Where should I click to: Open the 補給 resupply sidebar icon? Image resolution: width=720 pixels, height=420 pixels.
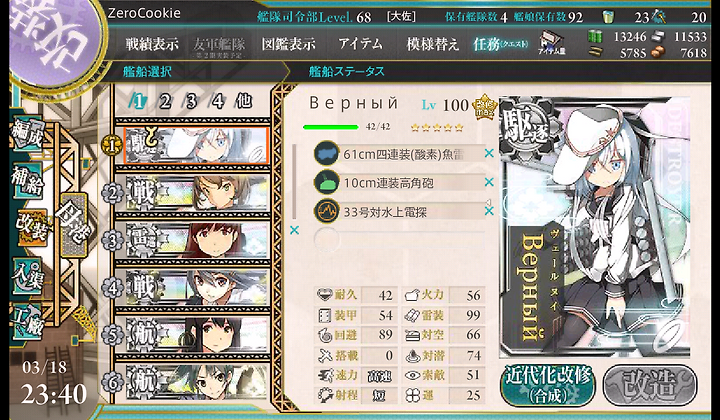(x=29, y=180)
